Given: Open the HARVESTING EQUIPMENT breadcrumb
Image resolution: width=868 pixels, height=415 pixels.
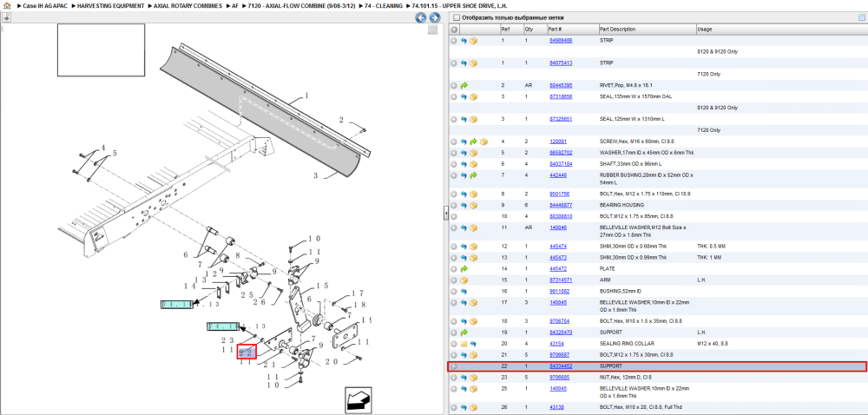Looking at the screenshot, I should (110, 5).
